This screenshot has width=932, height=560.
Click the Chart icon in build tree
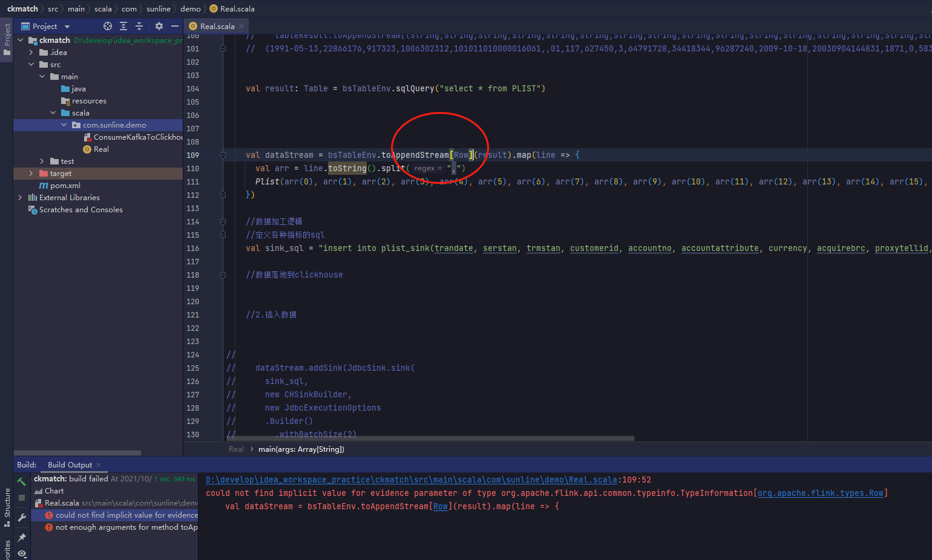click(x=38, y=491)
